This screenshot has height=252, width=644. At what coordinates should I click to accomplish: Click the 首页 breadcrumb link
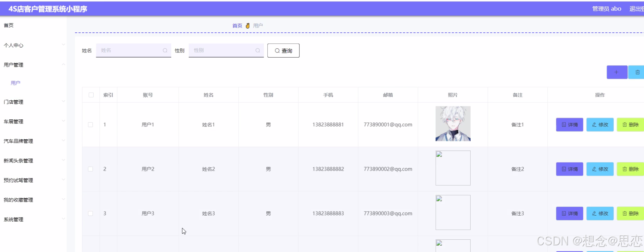(x=237, y=26)
